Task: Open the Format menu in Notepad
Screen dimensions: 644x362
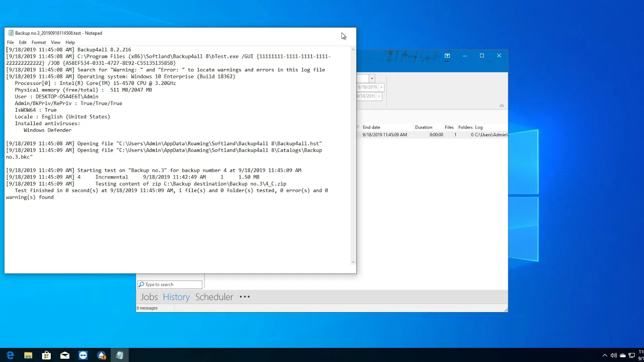Action: (x=38, y=42)
